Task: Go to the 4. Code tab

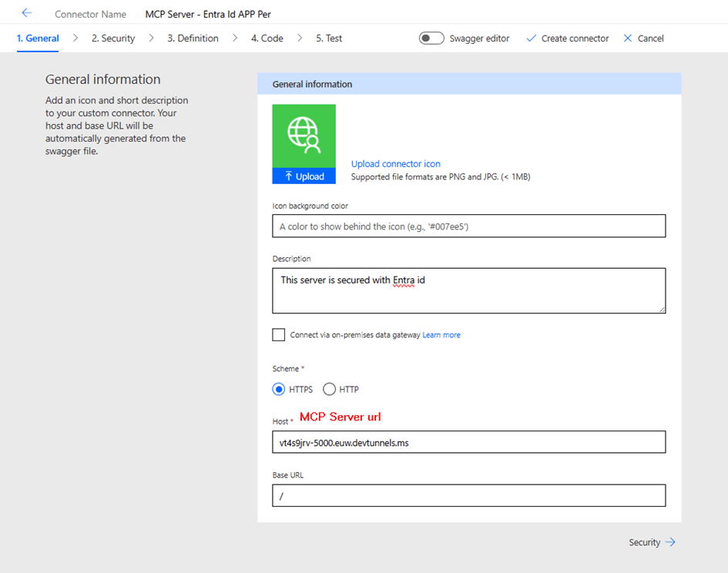Action: point(267,39)
